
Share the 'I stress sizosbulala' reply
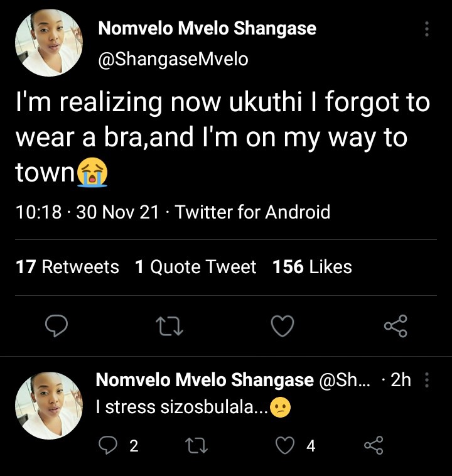(374, 445)
